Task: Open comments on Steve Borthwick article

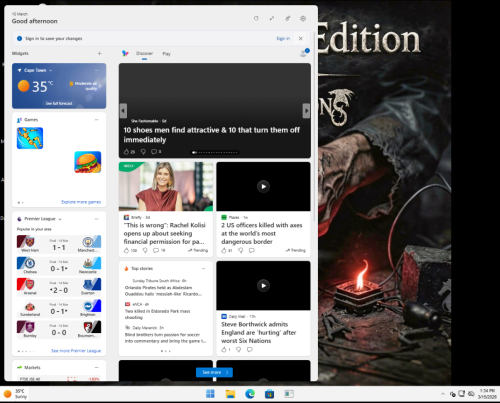Action: [249, 349]
